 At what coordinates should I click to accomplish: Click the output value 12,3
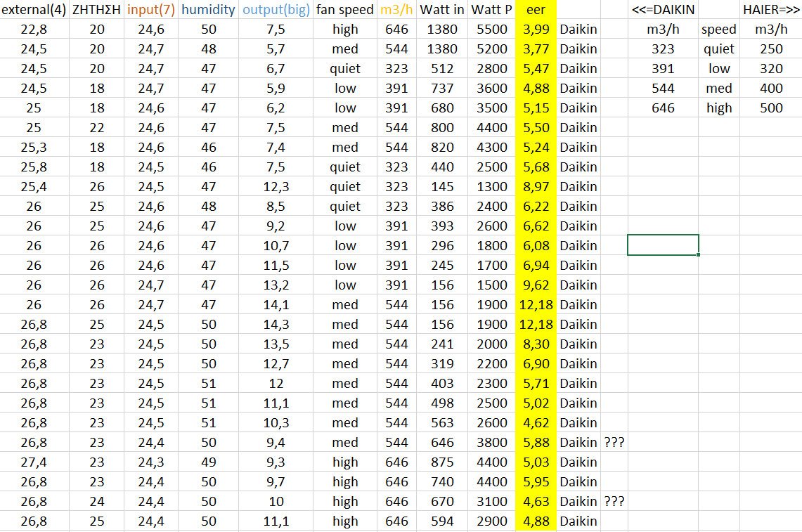pyautogui.click(x=276, y=187)
